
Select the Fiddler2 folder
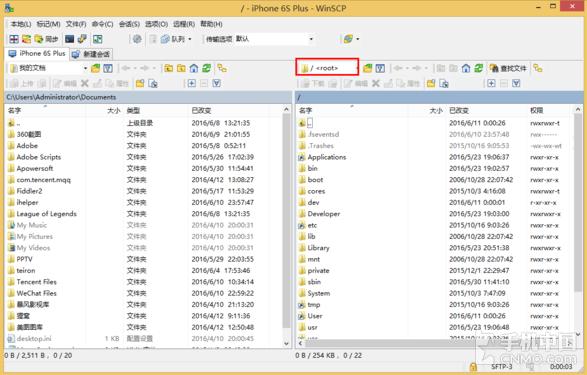pos(29,191)
